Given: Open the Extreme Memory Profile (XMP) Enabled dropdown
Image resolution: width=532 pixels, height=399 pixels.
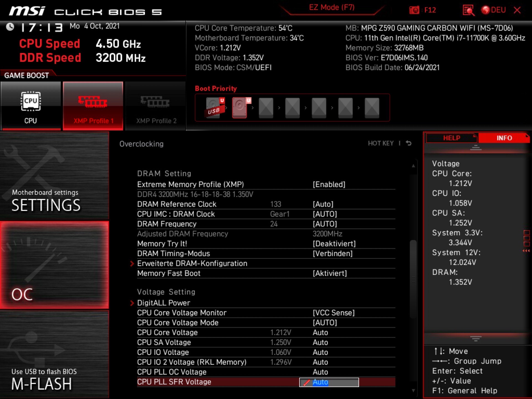Looking at the screenshot, I should (x=329, y=185).
